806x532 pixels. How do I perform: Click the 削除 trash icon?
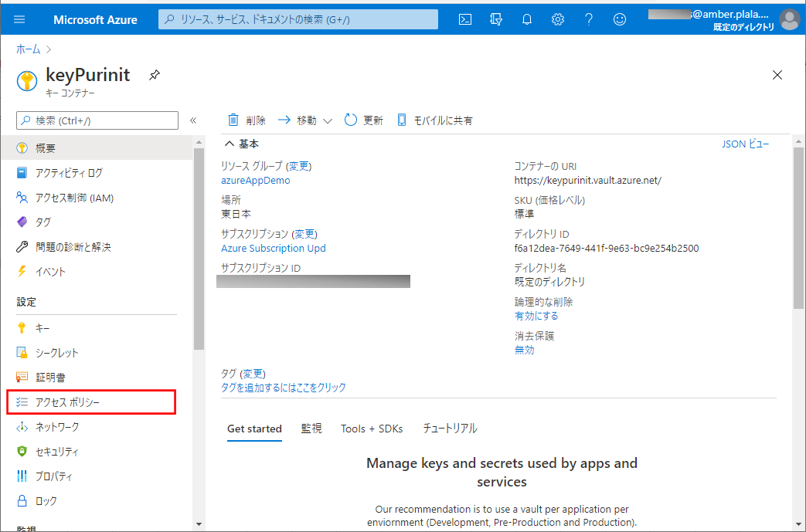click(x=233, y=120)
